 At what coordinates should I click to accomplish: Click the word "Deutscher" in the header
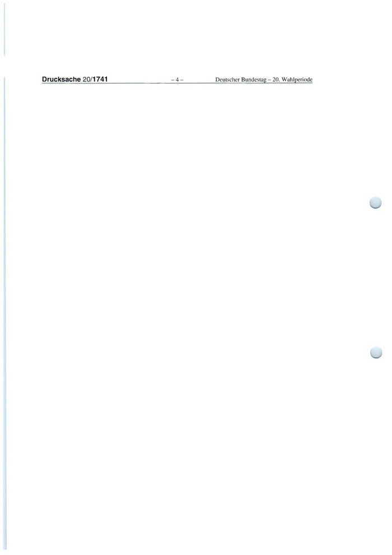point(227,80)
